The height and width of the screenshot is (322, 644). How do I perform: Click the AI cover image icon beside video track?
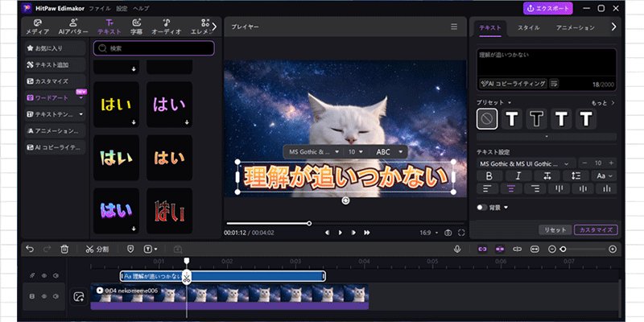pyautogui.click(x=78, y=296)
